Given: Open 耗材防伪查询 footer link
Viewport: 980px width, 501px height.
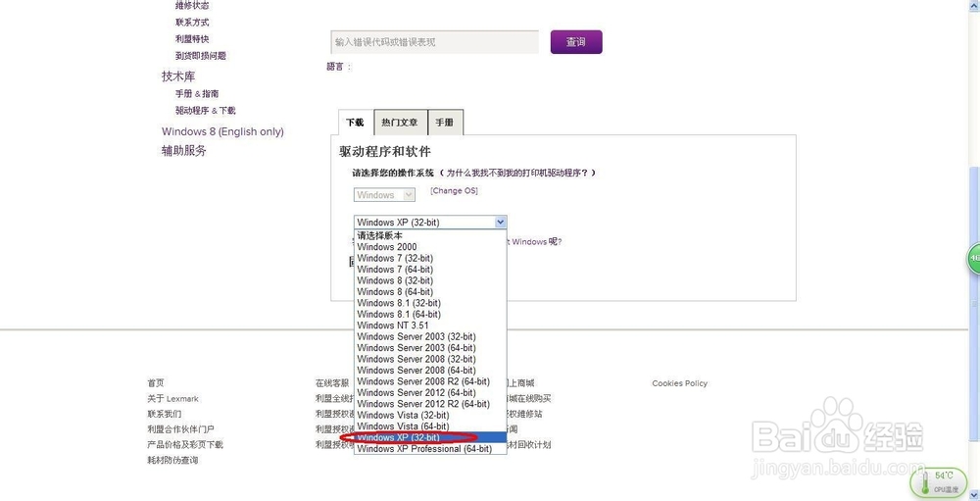Looking at the screenshot, I should click(x=172, y=461).
